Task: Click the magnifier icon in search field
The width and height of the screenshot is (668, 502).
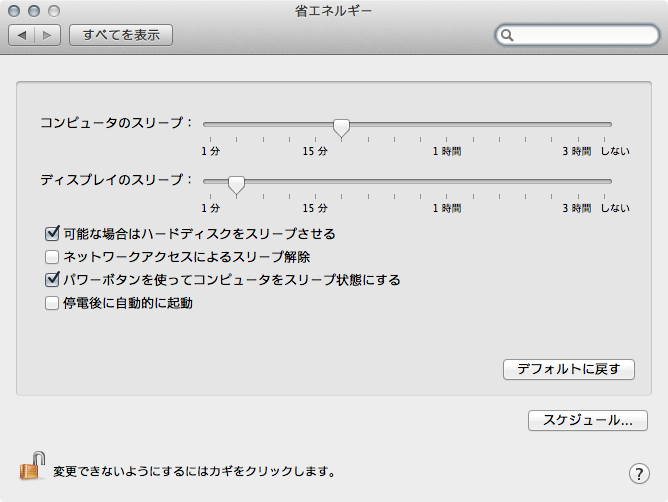Action: click(507, 35)
